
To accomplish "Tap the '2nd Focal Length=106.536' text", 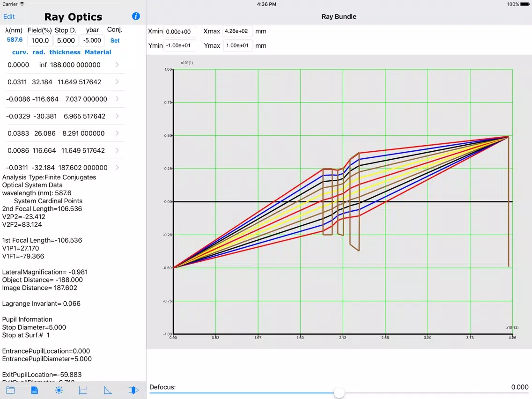I will pos(42,209).
